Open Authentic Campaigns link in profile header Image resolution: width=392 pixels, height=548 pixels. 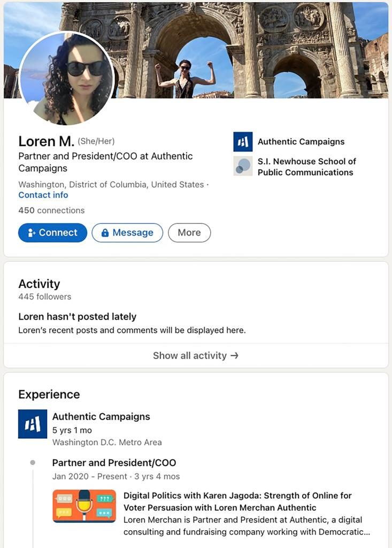pos(301,142)
